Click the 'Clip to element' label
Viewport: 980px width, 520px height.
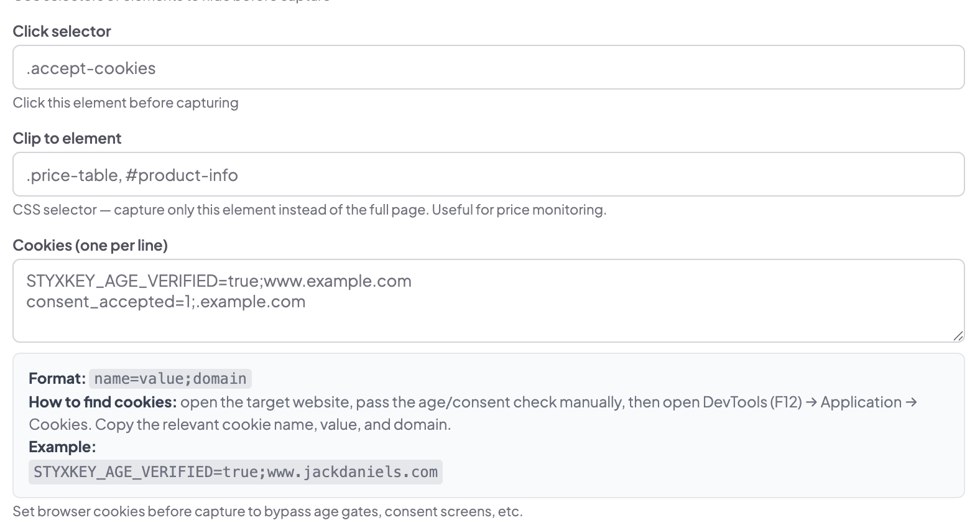[x=67, y=138]
